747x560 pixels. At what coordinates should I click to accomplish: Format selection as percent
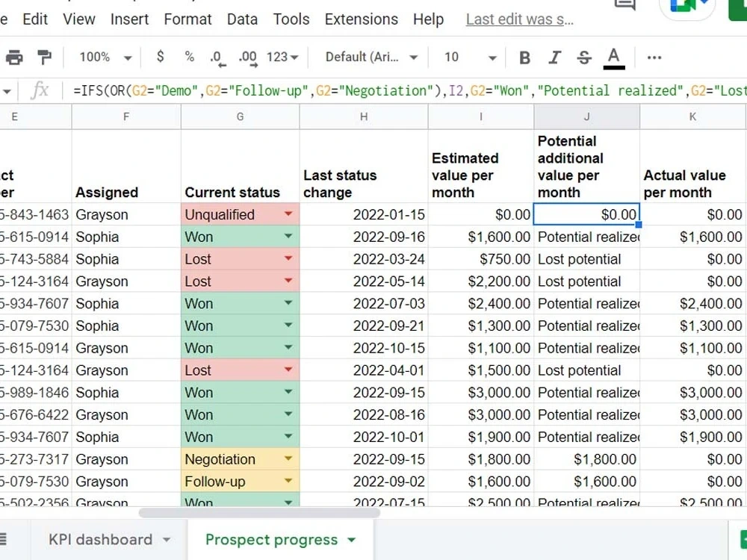pyautogui.click(x=189, y=57)
